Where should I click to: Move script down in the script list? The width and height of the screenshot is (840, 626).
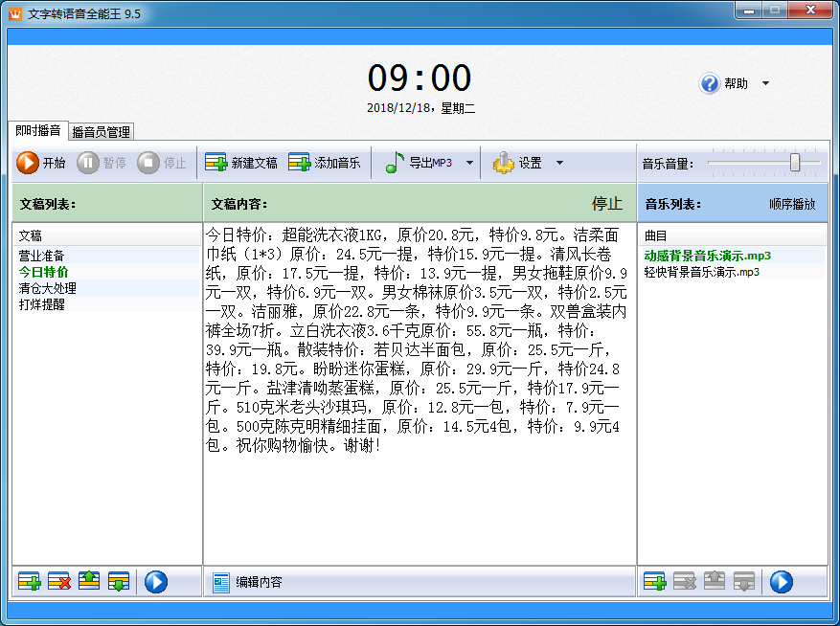[x=119, y=582]
